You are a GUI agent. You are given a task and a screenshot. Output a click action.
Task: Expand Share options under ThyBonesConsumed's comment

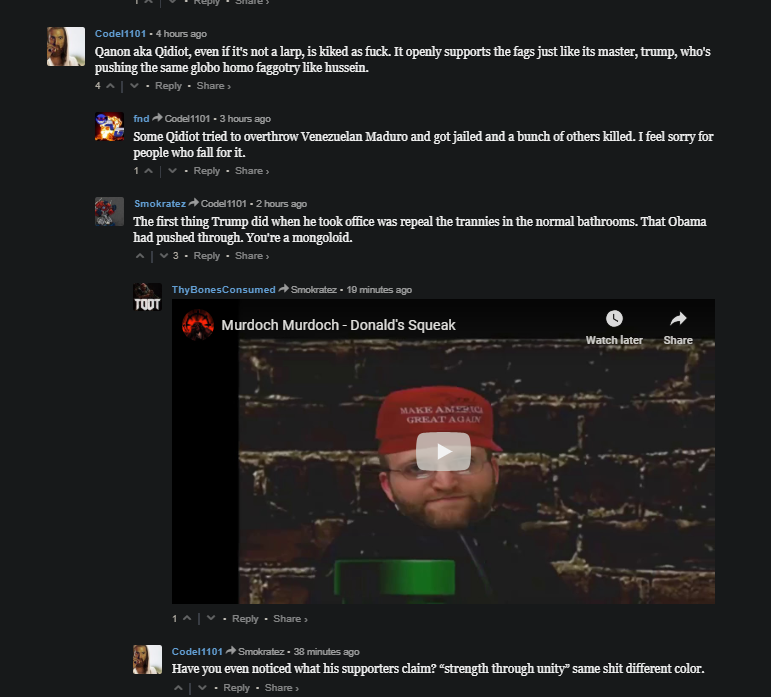[290, 618]
